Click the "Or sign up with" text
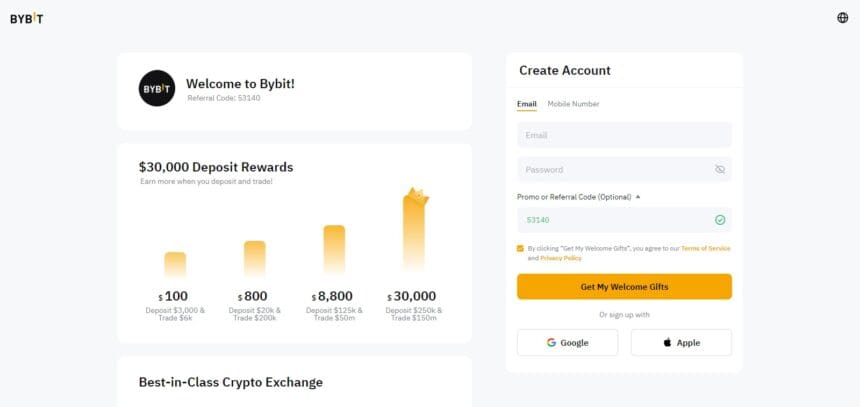 tap(624, 315)
